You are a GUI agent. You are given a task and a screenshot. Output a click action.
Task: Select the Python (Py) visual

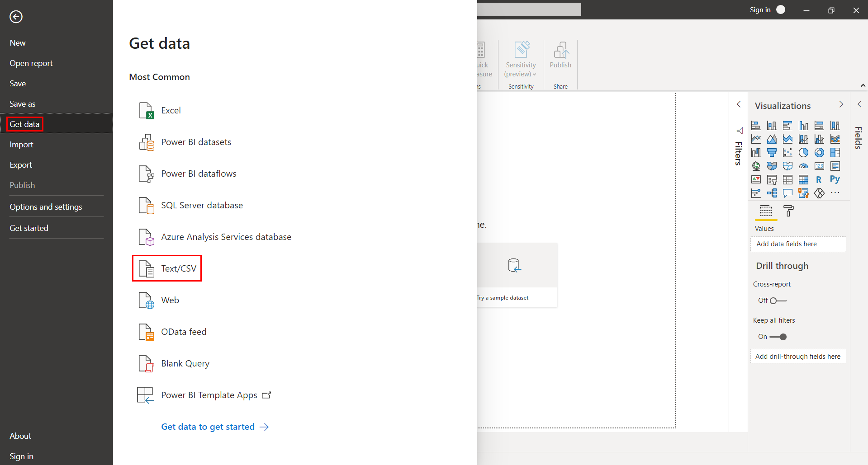pyautogui.click(x=835, y=179)
